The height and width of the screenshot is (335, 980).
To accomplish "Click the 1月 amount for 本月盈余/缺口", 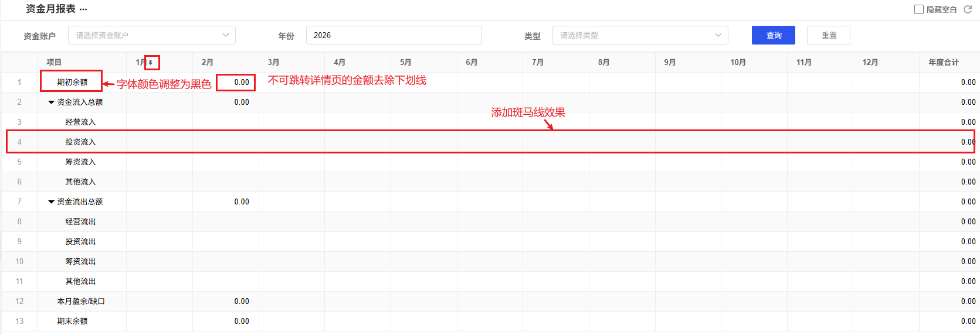I will pyautogui.click(x=242, y=302).
